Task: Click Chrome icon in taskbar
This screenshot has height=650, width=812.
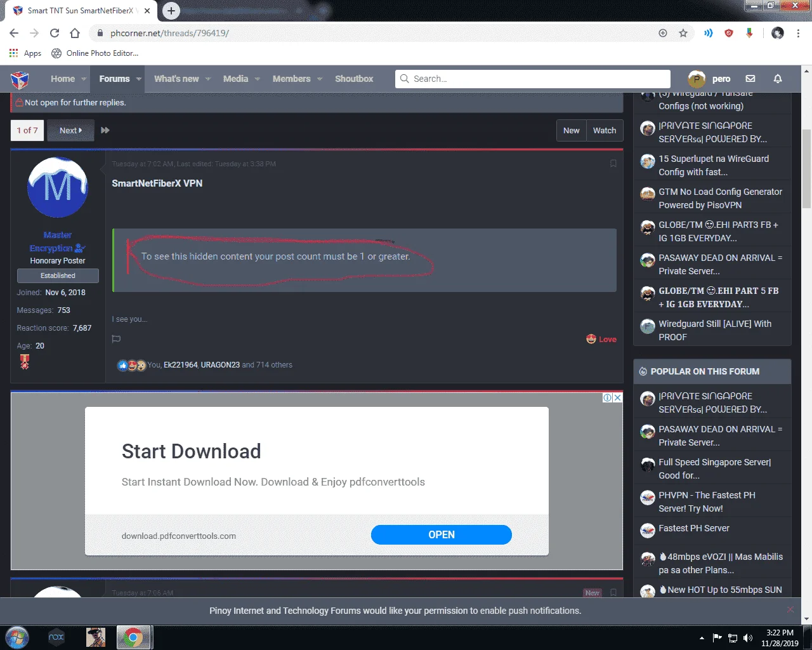Action: pos(133,637)
